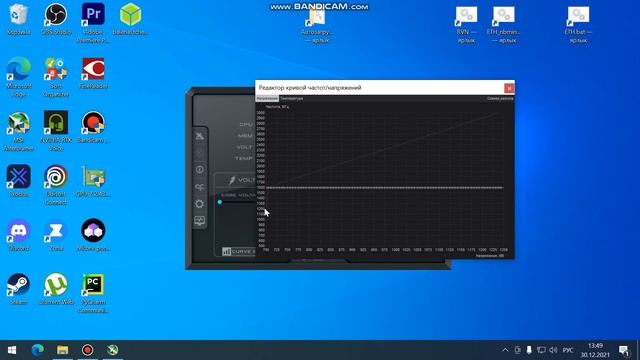The width and height of the screenshot is (640, 360).
Task: Switch to Bandicam in the taskbar
Action: (x=87, y=350)
